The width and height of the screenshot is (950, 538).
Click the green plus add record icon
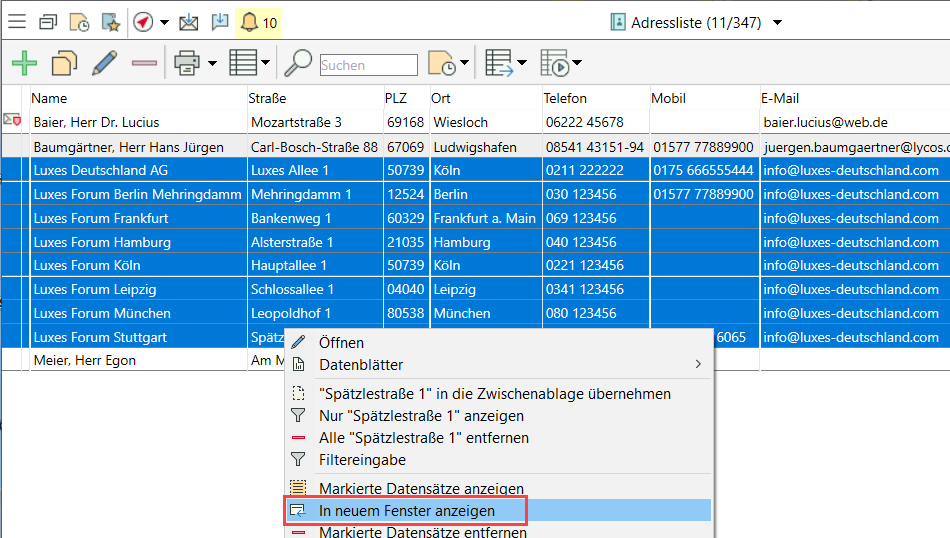click(x=24, y=64)
